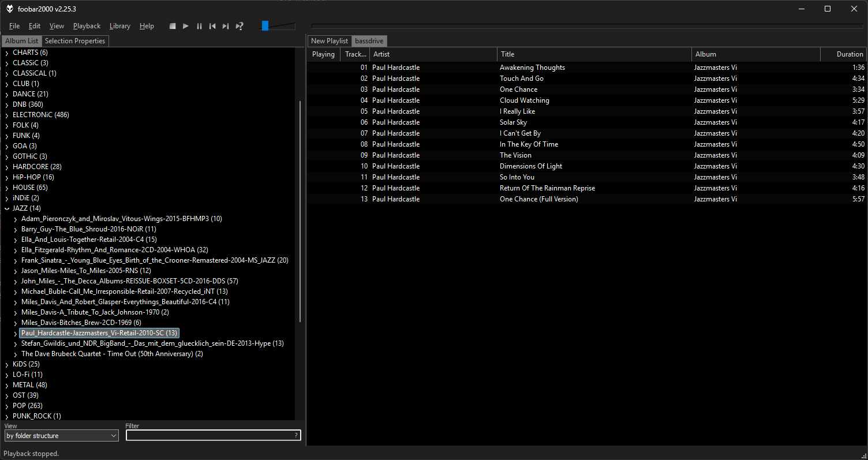Expand the HiP-HOP (16) folder
This screenshot has width=868, height=460.
pyautogui.click(x=6, y=177)
